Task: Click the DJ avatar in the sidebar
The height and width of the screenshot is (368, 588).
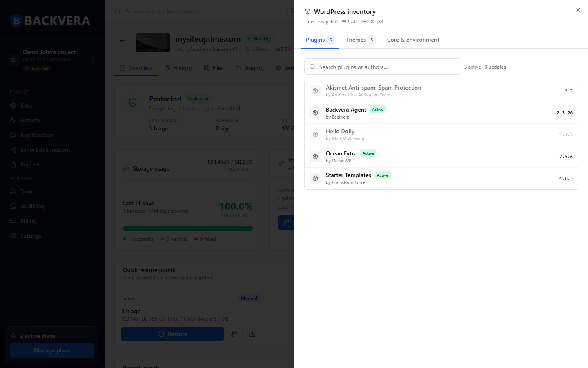Action: pos(14,60)
